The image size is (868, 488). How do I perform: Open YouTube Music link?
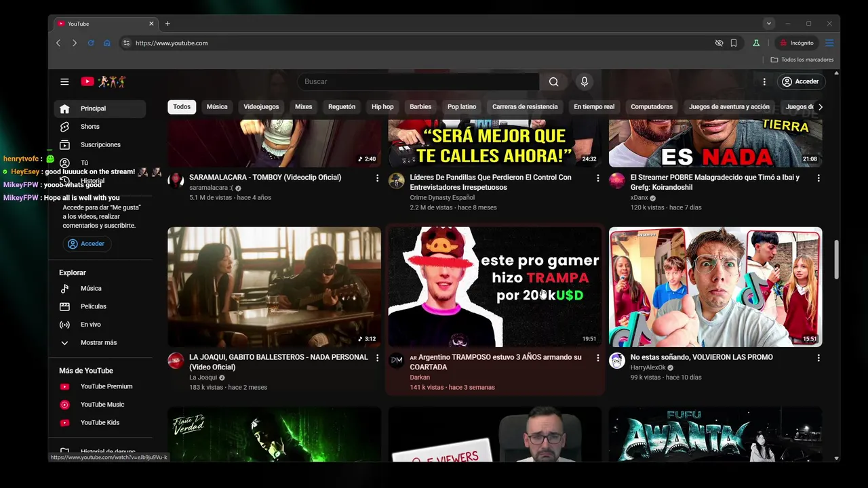pos(100,405)
